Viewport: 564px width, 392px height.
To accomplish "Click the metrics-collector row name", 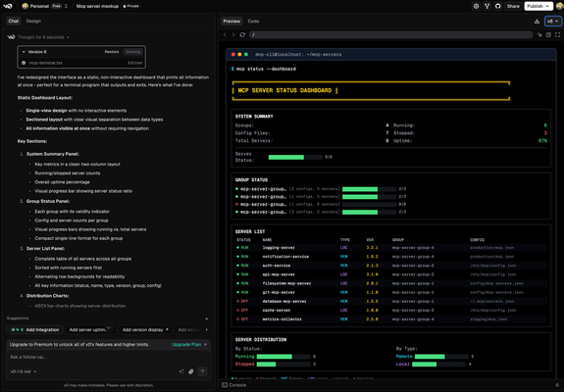I will [x=282, y=319].
